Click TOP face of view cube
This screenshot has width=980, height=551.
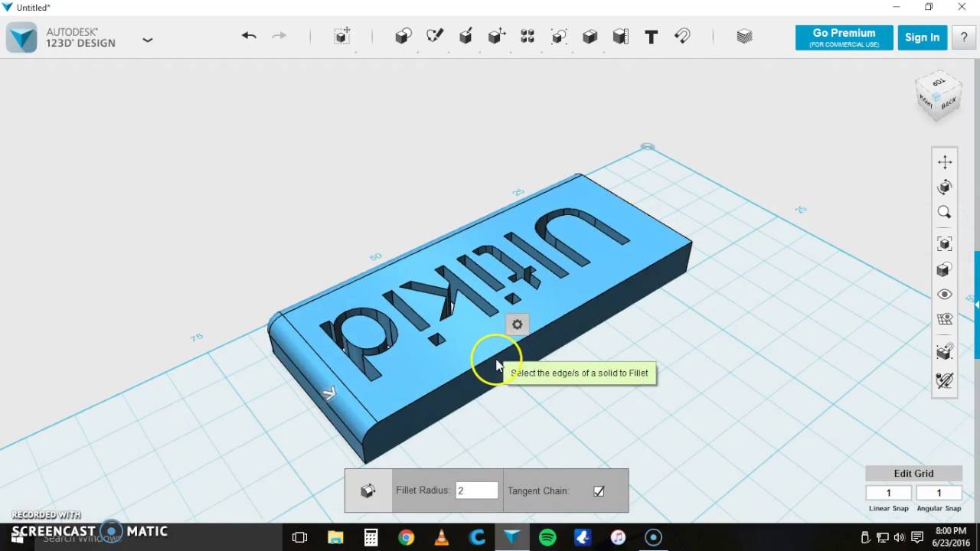pos(939,82)
